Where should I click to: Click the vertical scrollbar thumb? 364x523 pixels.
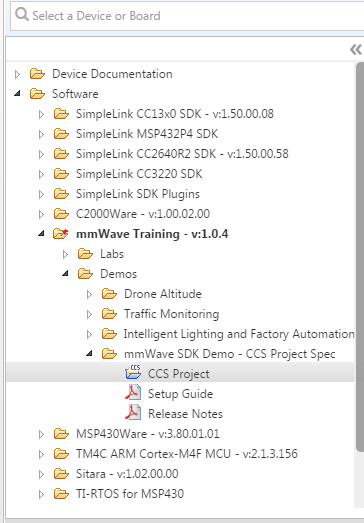pyautogui.click(x=360, y=257)
